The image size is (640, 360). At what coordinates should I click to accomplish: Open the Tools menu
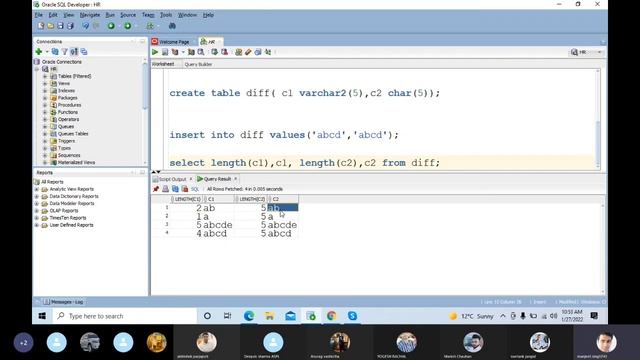click(166, 15)
